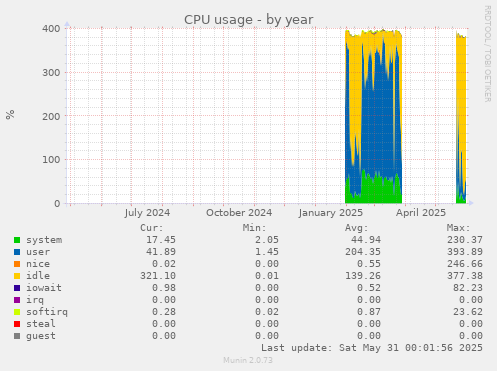Click system current value 17.45
The height and width of the screenshot is (371, 497).
click(x=161, y=240)
